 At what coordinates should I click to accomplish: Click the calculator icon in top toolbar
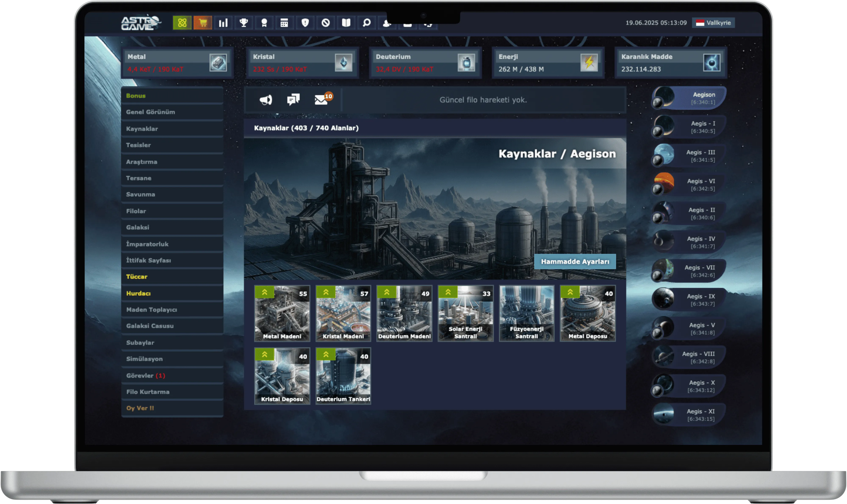point(284,23)
